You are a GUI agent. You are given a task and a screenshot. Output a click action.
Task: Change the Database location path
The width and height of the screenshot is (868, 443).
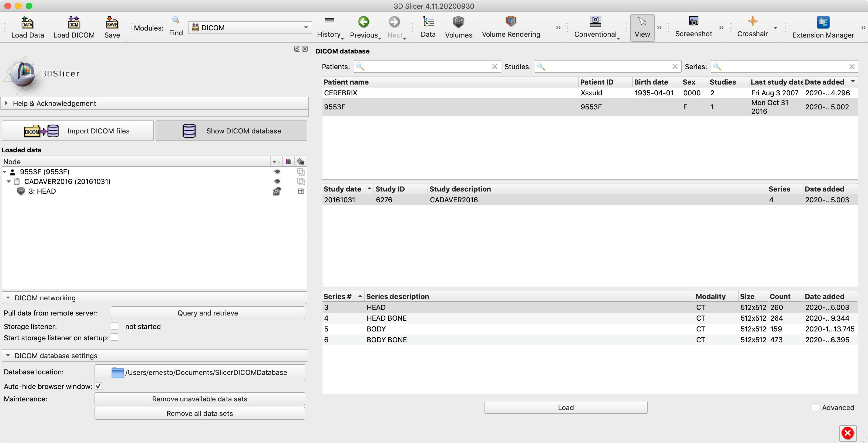200,372
